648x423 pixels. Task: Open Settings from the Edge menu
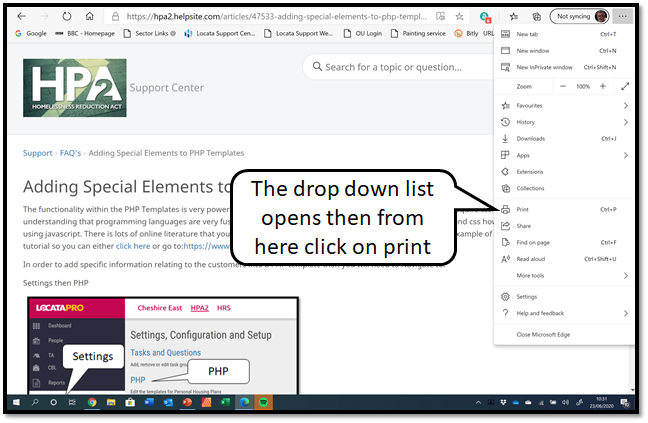[x=564, y=297]
